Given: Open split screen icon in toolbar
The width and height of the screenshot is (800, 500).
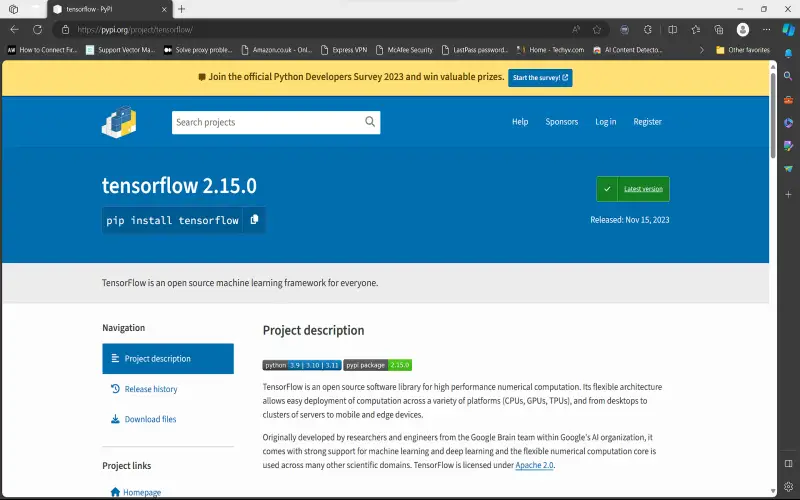Looking at the screenshot, I should [x=672, y=30].
